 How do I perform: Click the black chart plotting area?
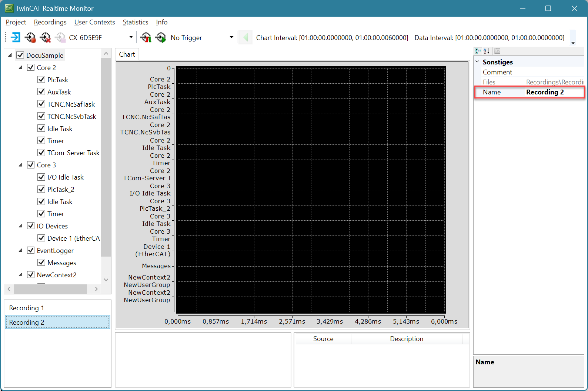tap(311, 190)
